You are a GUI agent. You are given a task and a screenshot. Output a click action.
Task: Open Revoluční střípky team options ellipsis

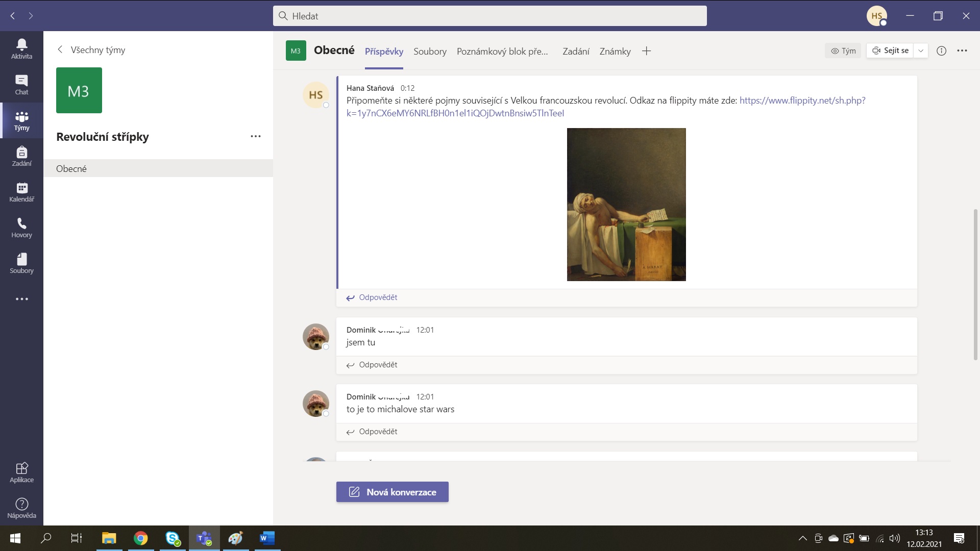[x=256, y=136]
